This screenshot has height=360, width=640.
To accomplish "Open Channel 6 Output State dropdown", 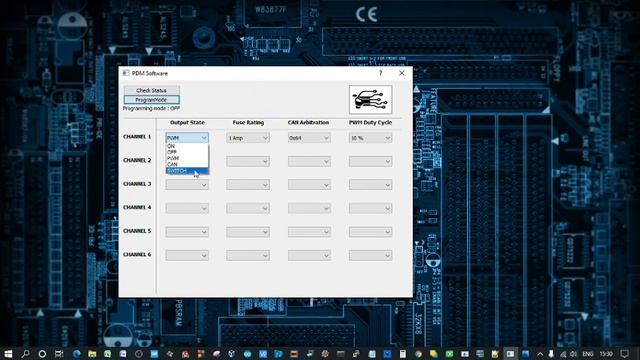I will (x=187, y=256).
